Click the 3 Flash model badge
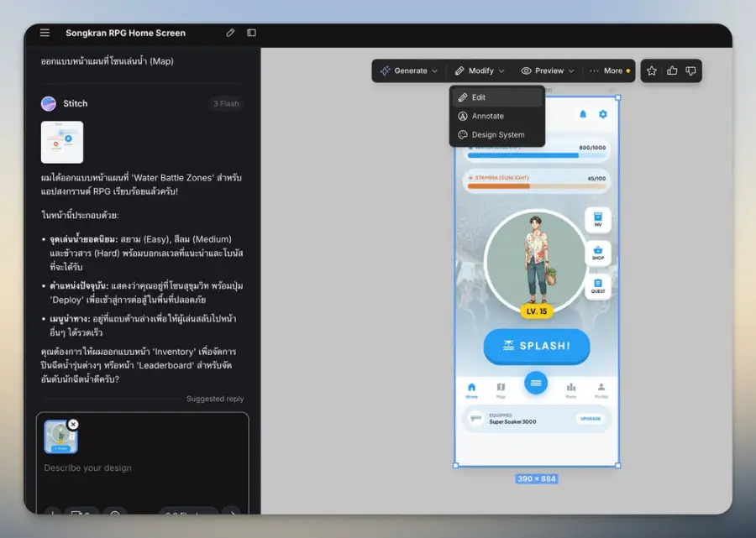This screenshot has width=756, height=538. click(x=226, y=103)
